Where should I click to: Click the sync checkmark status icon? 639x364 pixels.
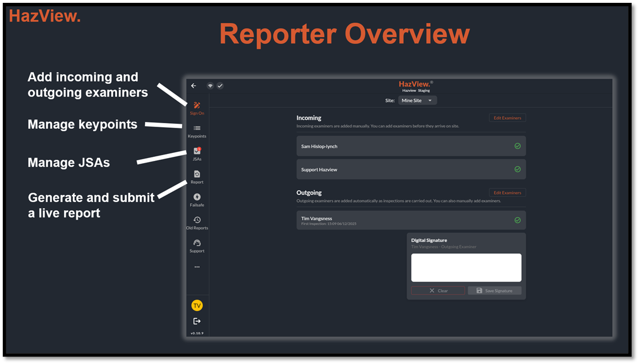220,86
